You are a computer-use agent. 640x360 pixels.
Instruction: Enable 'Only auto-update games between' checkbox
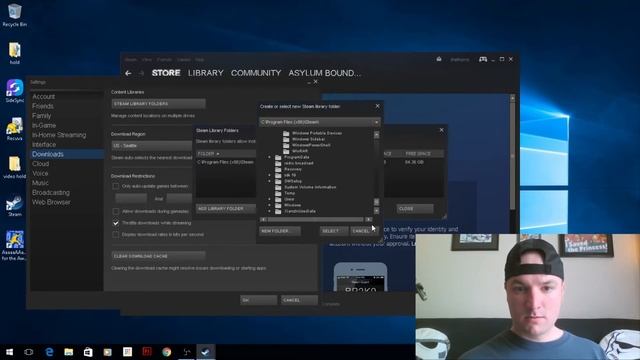point(116,186)
